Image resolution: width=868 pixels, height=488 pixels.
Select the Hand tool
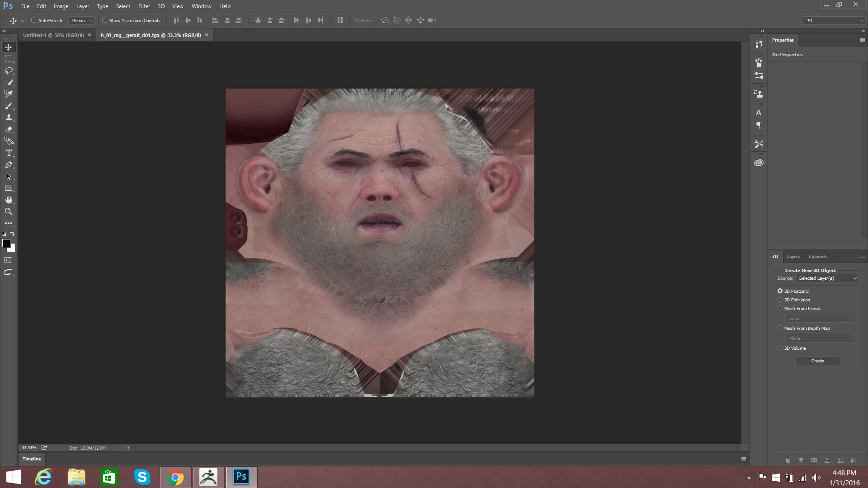click(9, 200)
